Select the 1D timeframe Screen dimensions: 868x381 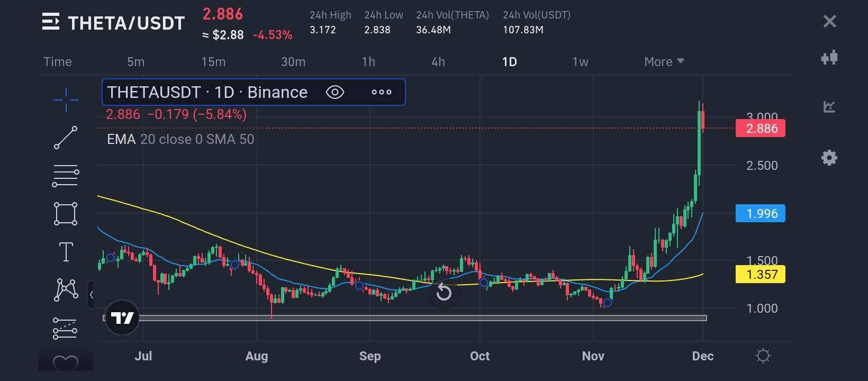click(509, 62)
